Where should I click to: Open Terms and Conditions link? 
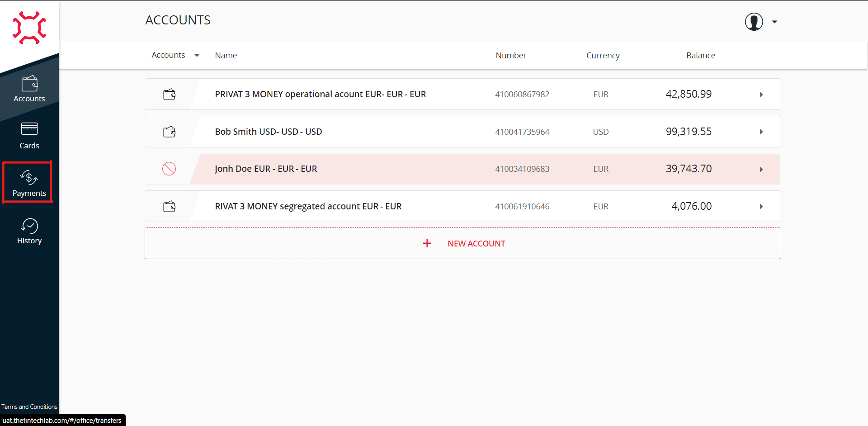[29, 407]
